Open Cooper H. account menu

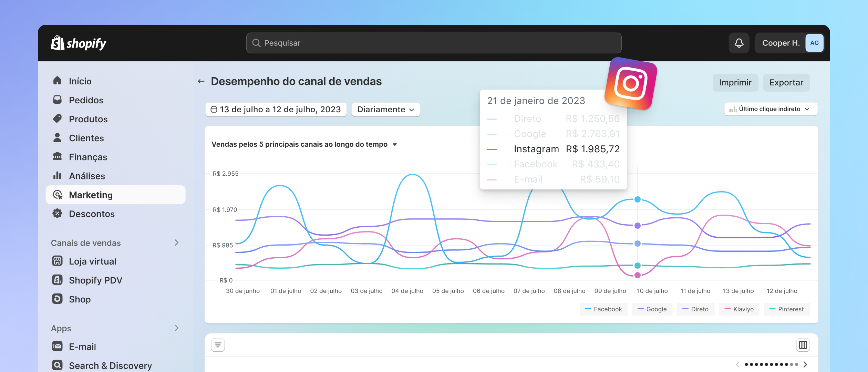(789, 43)
